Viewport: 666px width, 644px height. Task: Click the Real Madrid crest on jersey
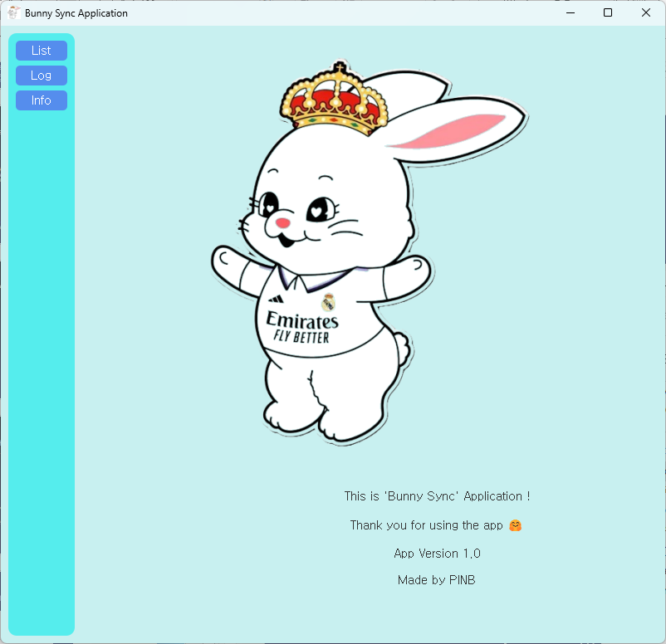[328, 302]
